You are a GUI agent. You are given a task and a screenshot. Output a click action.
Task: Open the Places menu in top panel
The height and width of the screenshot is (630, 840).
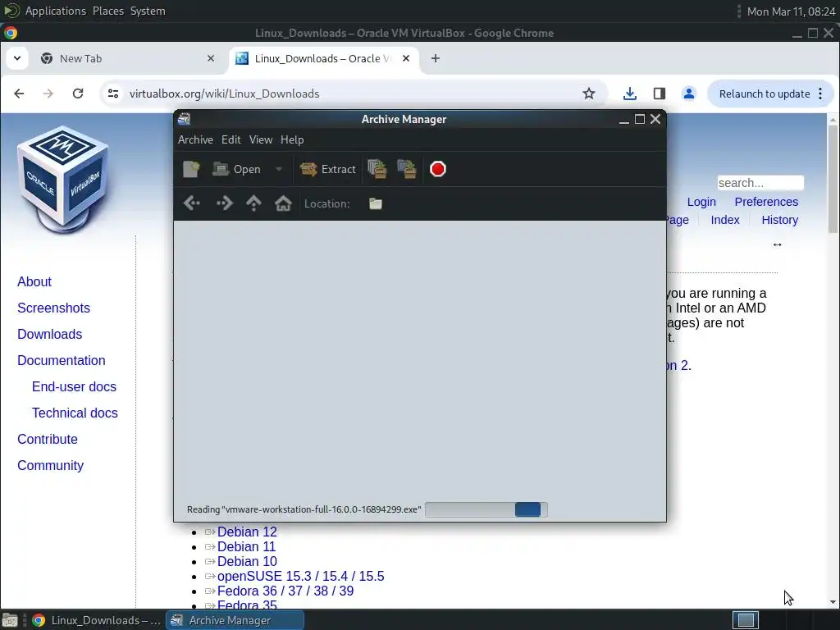pos(108,11)
